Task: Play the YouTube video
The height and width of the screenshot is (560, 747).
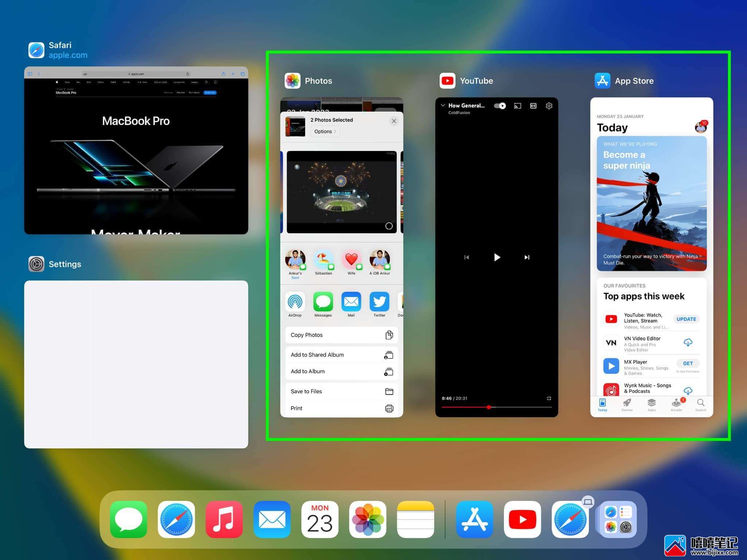Action: click(x=497, y=257)
